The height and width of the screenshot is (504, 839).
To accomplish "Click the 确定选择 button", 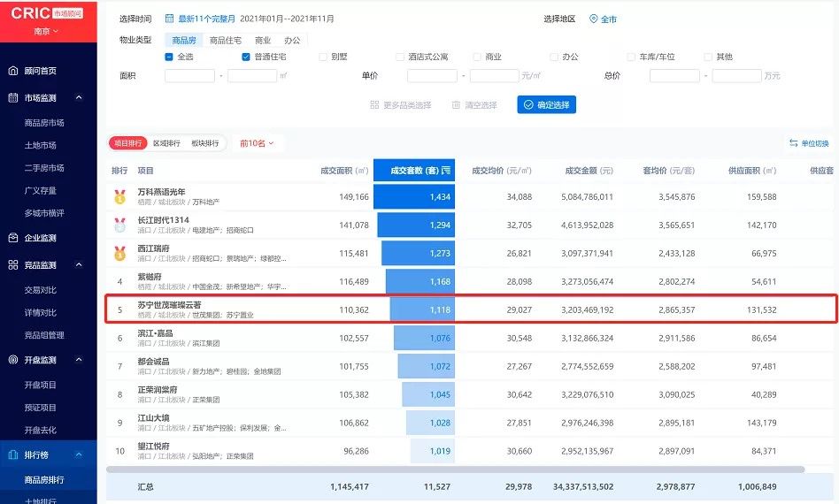I will (546, 104).
